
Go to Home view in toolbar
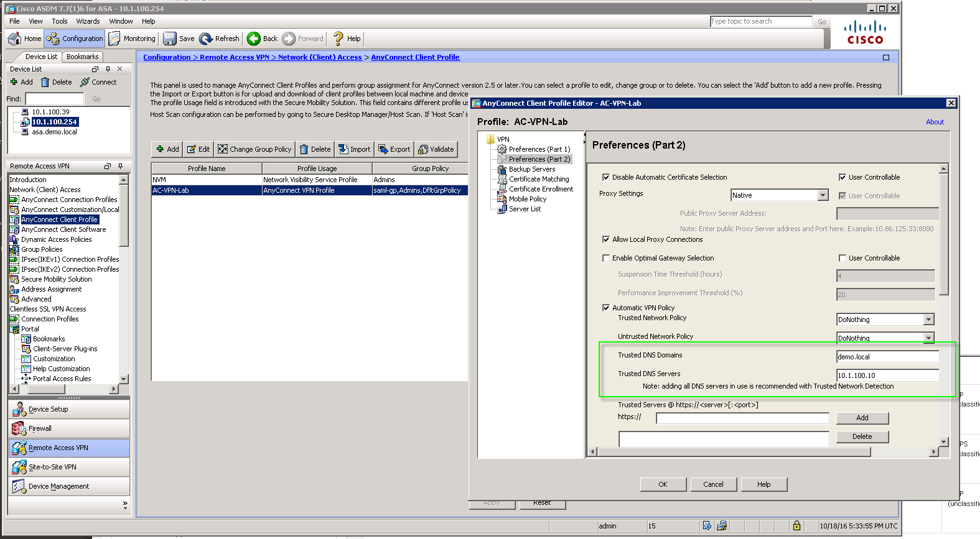[x=25, y=39]
